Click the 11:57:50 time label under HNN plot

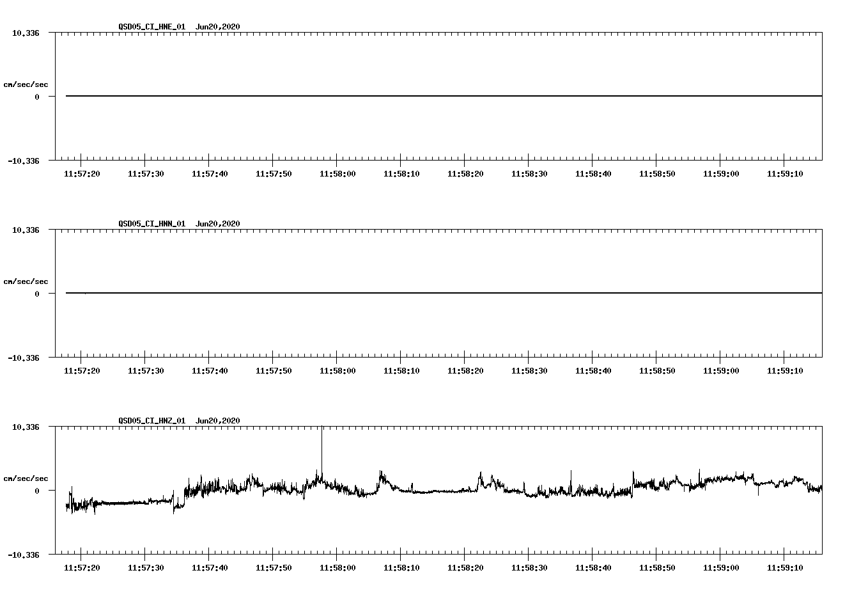[x=274, y=371]
